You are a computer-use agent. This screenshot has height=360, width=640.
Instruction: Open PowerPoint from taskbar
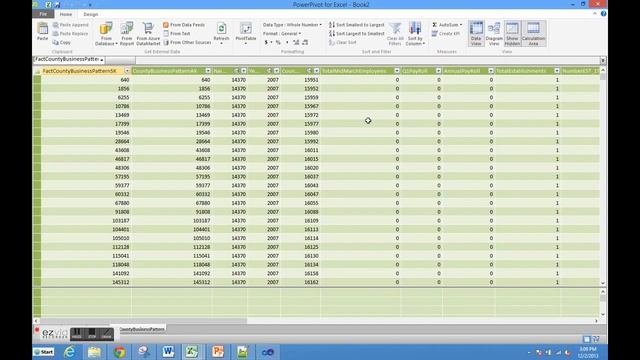click(x=218, y=352)
